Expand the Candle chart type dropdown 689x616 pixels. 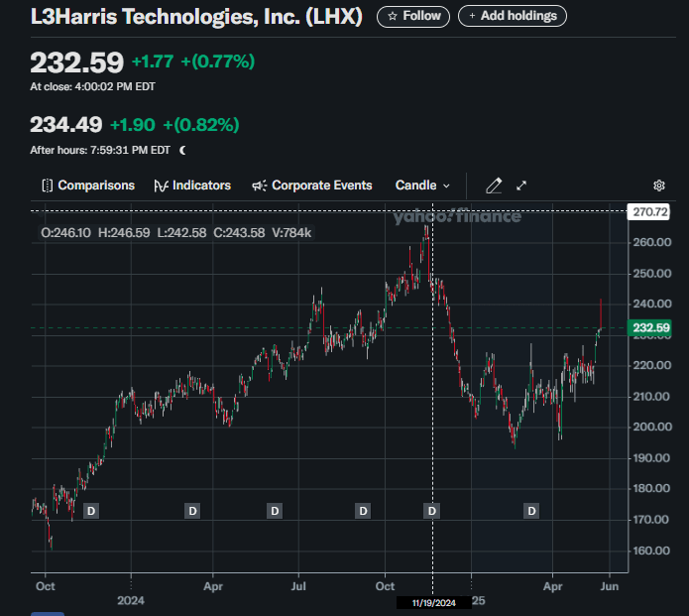(422, 185)
